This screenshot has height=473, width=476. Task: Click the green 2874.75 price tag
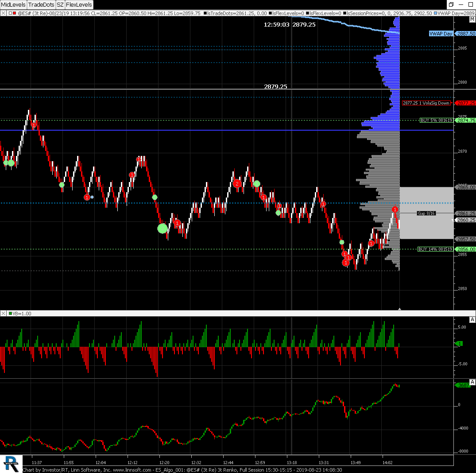coord(466,120)
